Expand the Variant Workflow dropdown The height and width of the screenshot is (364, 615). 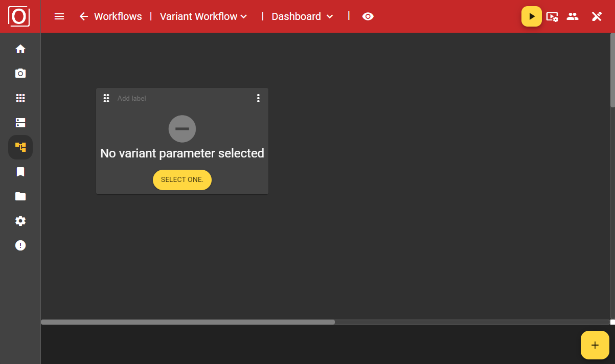click(244, 16)
